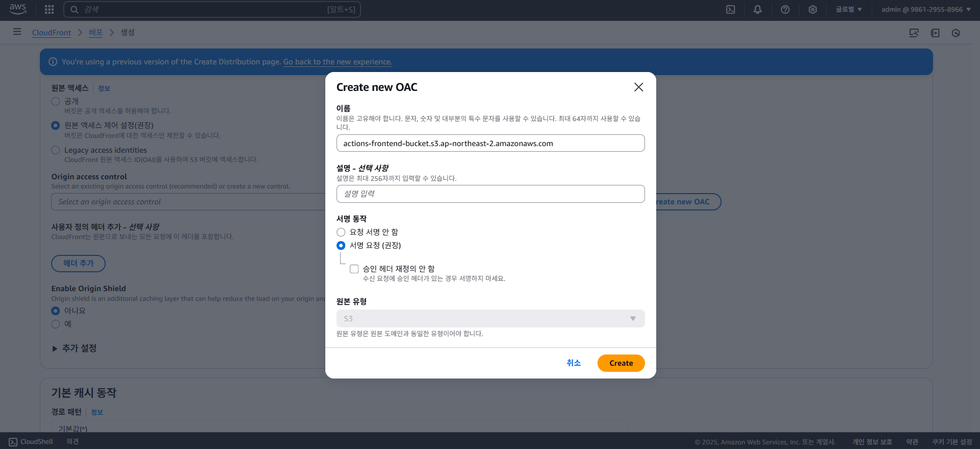Click the middle panel icon near breadcrumb
This screenshot has width=980, height=449.
pos(935,33)
